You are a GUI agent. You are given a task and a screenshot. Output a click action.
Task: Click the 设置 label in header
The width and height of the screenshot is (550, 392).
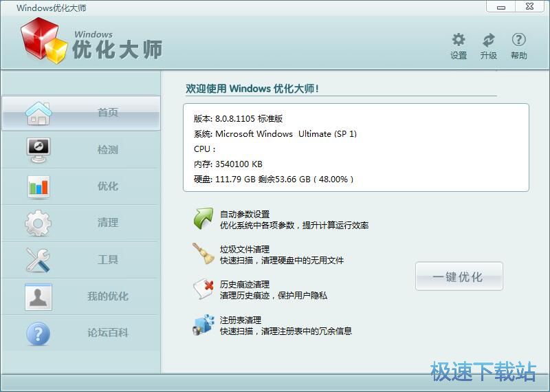click(459, 56)
